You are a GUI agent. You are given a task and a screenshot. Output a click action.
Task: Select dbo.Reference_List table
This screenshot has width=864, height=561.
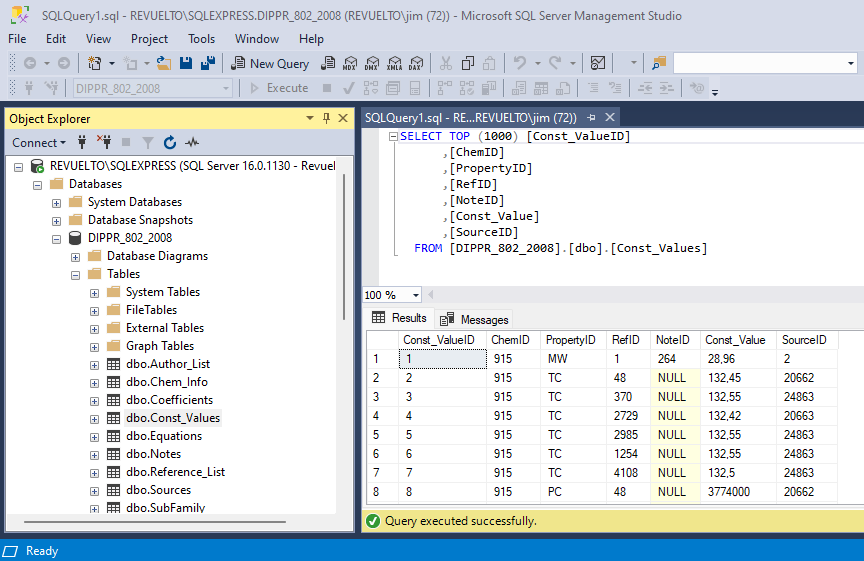(x=175, y=472)
